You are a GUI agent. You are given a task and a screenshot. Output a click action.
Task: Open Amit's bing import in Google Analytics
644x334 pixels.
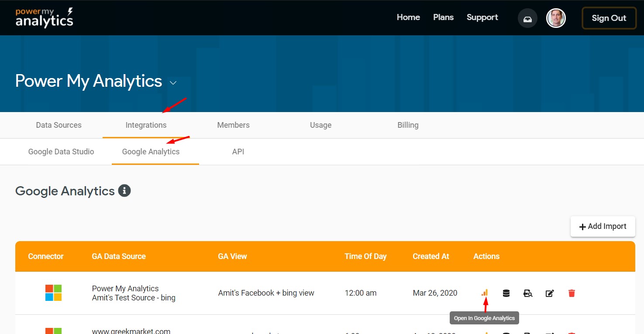coord(485,293)
